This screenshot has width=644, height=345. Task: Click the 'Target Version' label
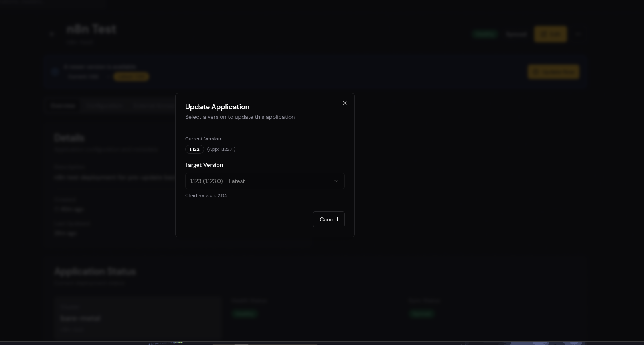204,165
